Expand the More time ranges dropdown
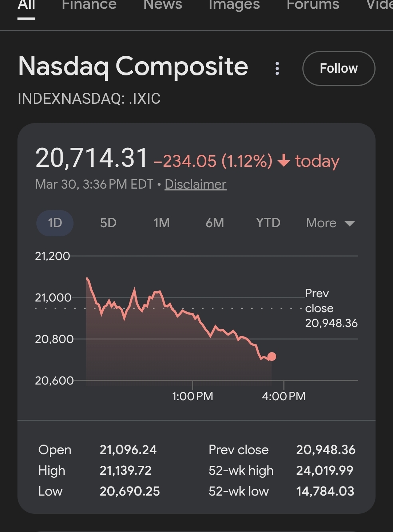Image resolution: width=393 pixels, height=532 pixels. tap(321, 223)
